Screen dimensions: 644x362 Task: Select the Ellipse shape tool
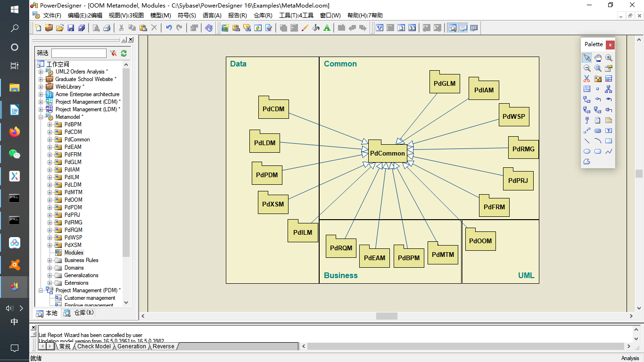click(x=587, y=151)
